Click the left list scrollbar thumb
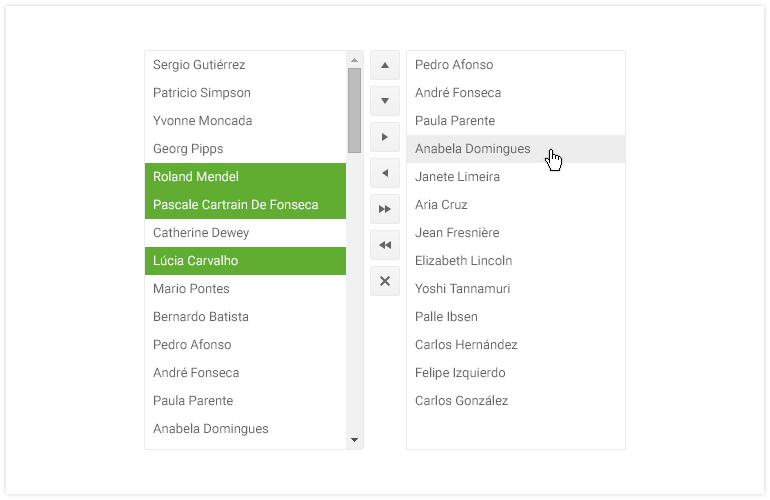 tap(354, 110)
